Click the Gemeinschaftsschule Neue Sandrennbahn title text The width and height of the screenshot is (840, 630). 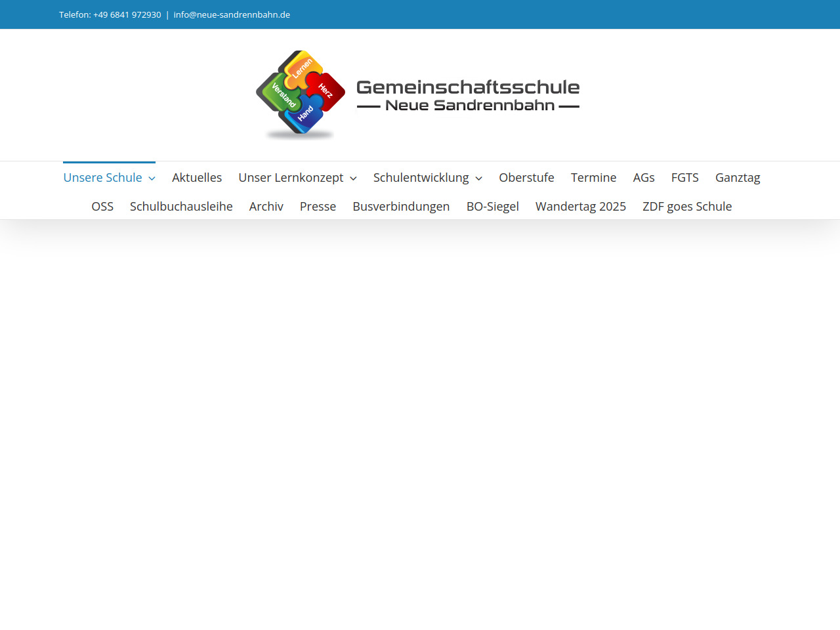(468, 95)
